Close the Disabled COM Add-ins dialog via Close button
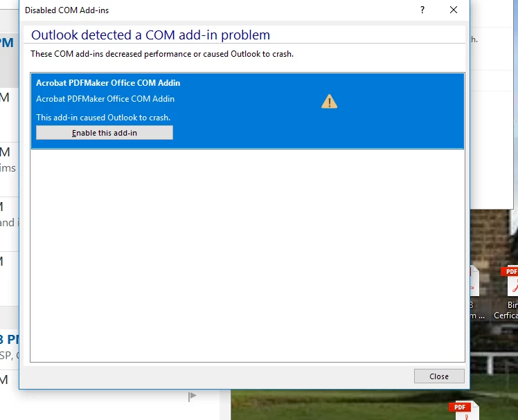 439,376
